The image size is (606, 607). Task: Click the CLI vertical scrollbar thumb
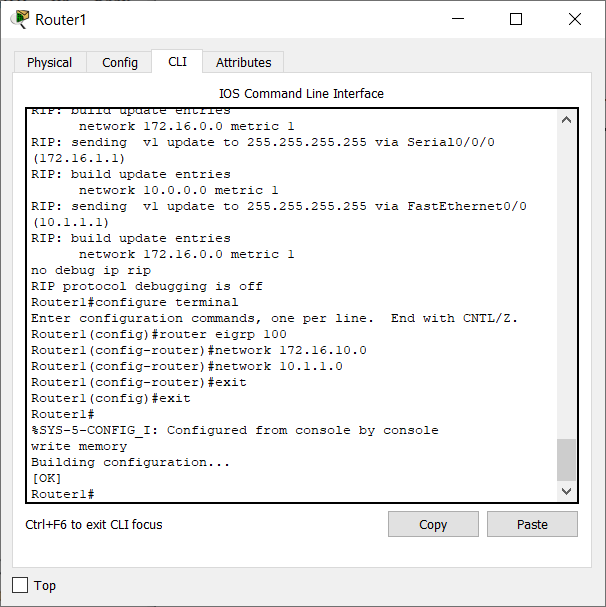coord(566,460)
